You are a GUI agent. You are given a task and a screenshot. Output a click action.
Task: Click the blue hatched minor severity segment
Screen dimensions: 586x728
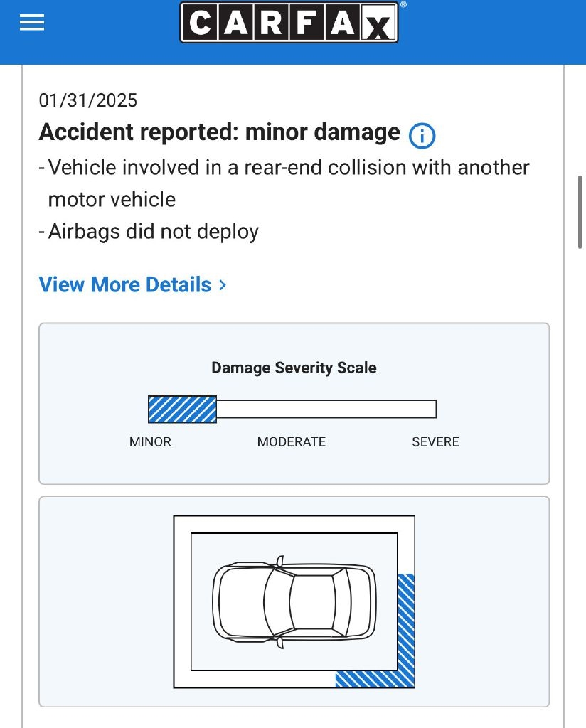[x=182, y=409]
